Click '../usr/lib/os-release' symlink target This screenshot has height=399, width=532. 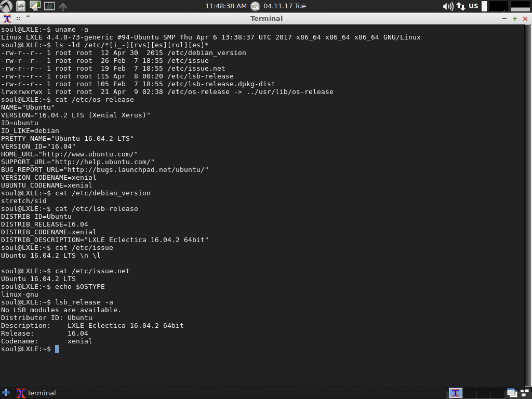290,92
